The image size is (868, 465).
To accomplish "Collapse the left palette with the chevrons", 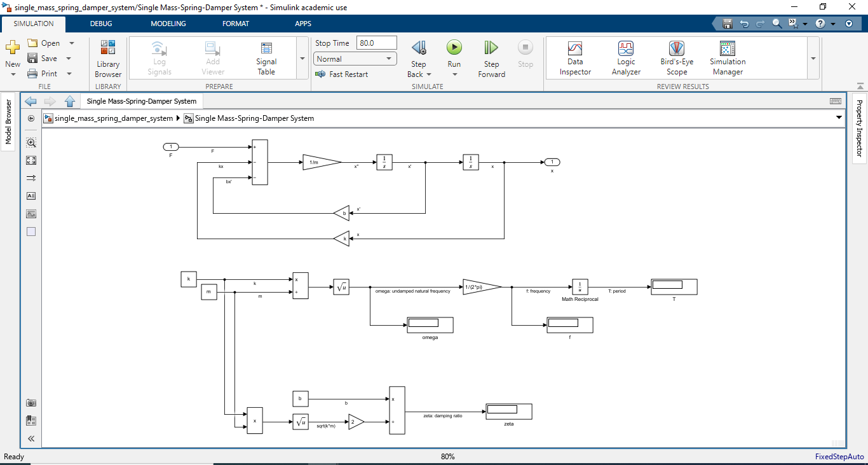I will click(31, 438).
